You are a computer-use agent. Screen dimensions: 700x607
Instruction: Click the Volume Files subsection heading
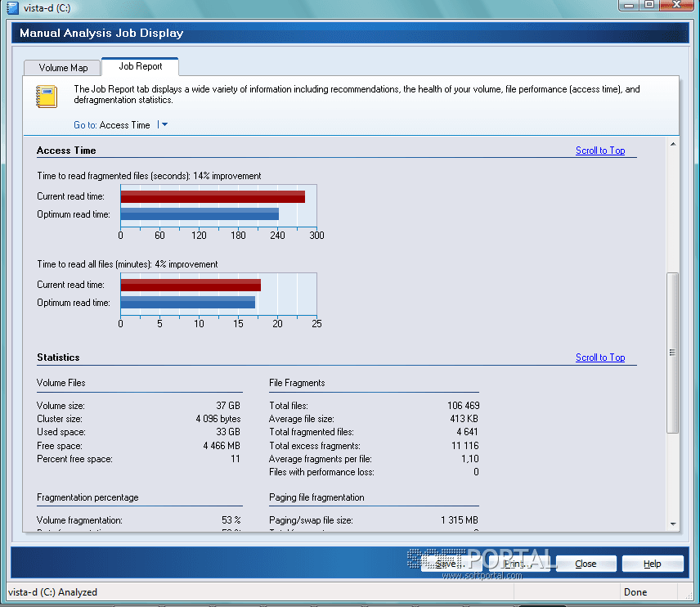61,383
